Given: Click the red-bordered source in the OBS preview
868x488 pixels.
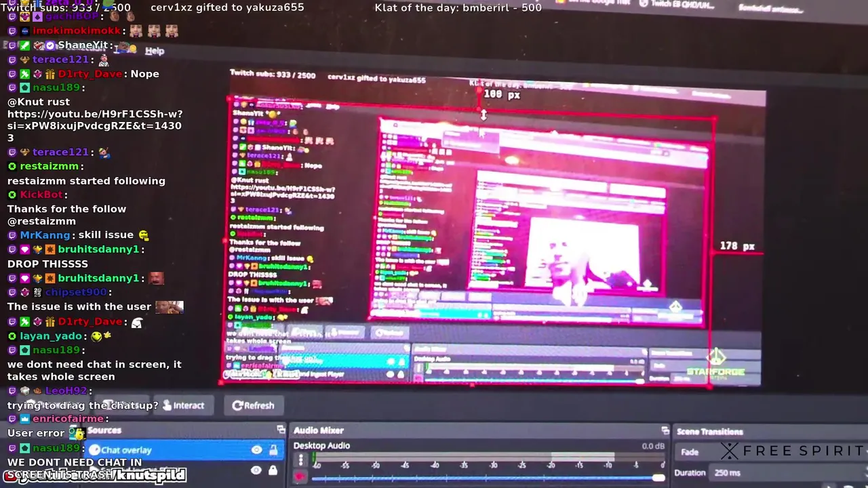Looking at the screenshot, I should pyautogui.click(x=468, y=244).
